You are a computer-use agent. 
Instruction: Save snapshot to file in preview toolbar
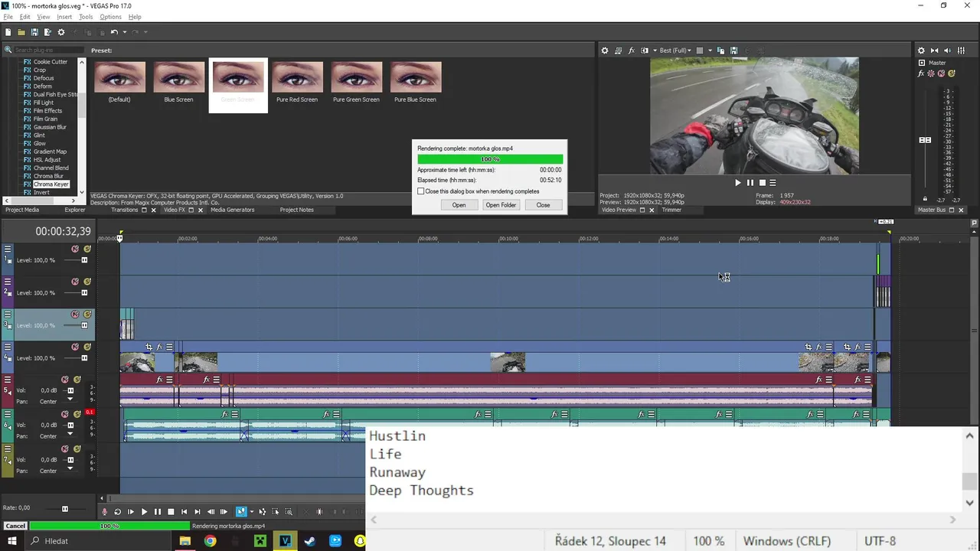734,51
